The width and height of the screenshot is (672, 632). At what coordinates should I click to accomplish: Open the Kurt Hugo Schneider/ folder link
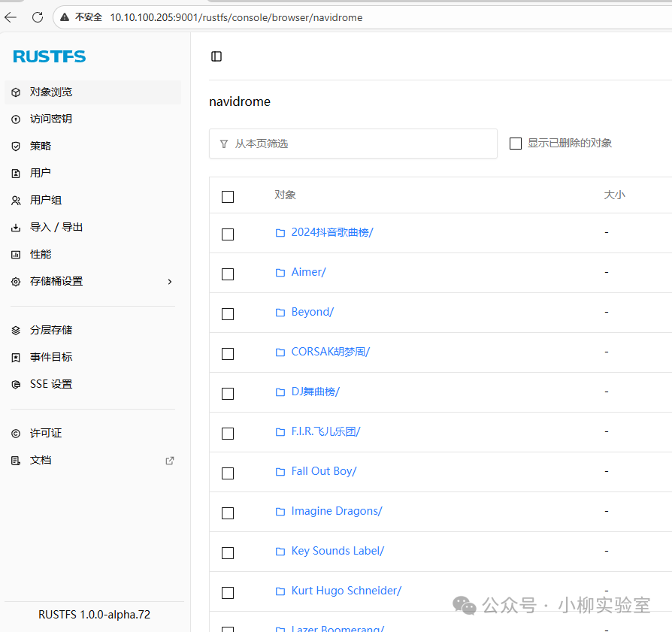tap(347, 591)
